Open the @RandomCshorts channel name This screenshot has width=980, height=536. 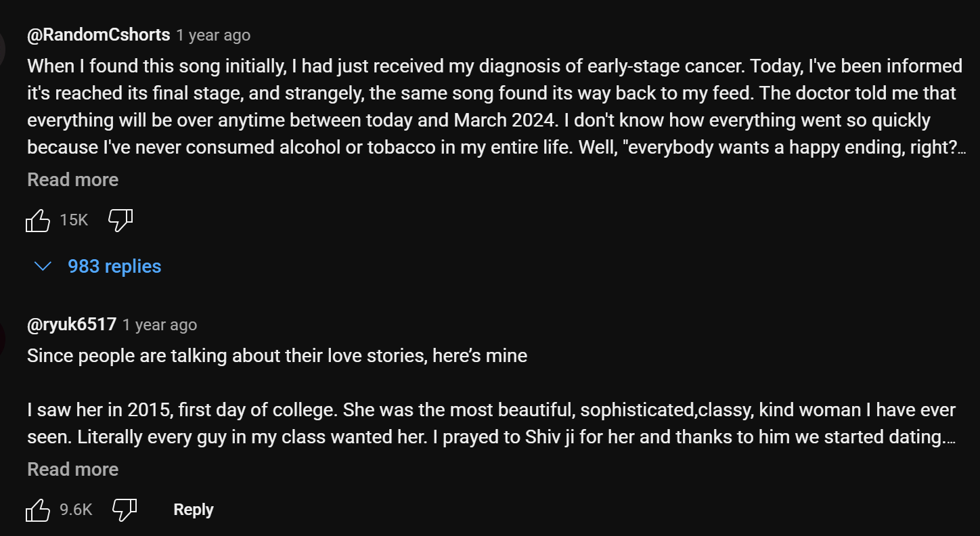pos(98,35)
